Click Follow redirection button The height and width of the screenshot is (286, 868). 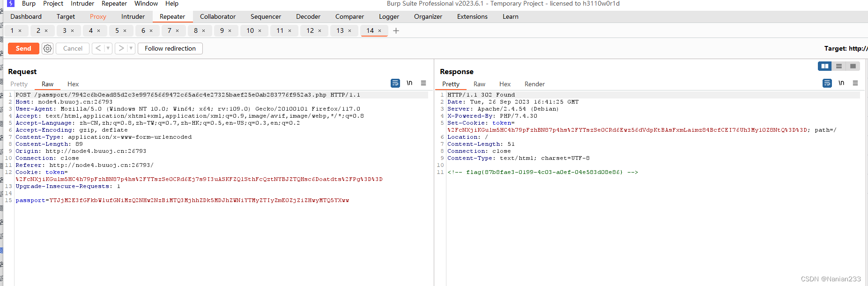coord(170,48)
